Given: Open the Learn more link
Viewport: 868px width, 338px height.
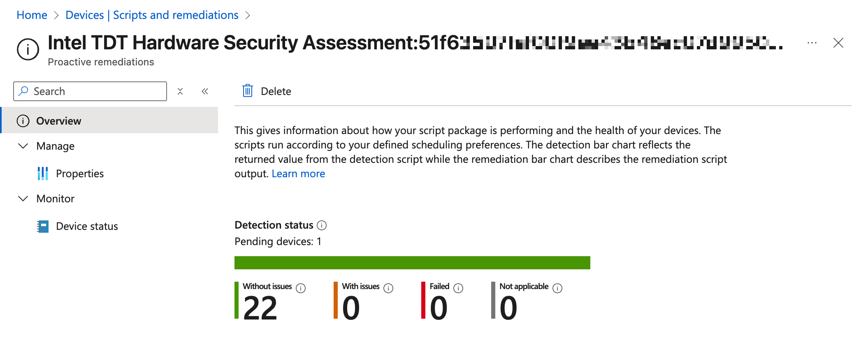Looking at the screenshot, I should 298,174.
